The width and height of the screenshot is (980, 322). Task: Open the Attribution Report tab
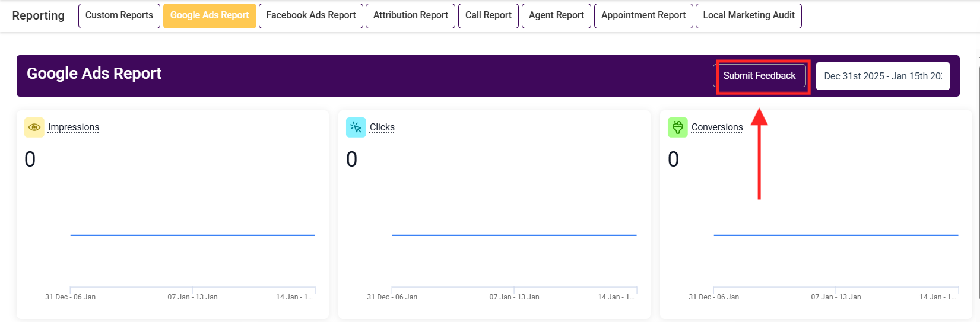click(x=411, y=15)
